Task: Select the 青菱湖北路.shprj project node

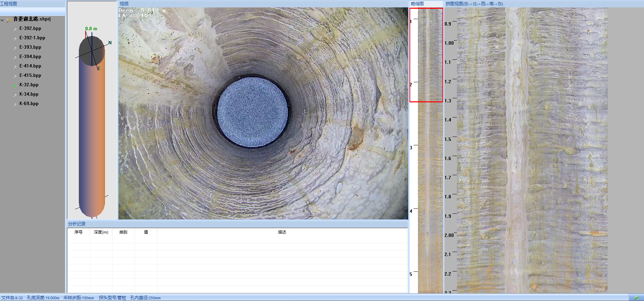Action: pos(32,19)
